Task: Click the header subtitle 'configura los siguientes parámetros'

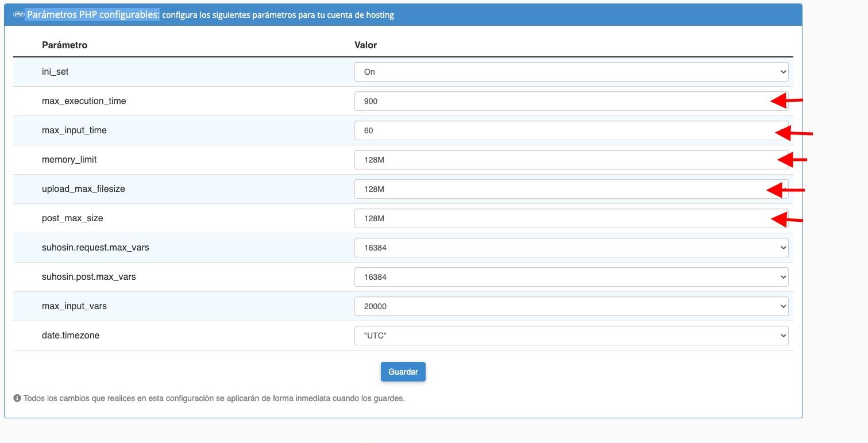Action: coord(278,16)
